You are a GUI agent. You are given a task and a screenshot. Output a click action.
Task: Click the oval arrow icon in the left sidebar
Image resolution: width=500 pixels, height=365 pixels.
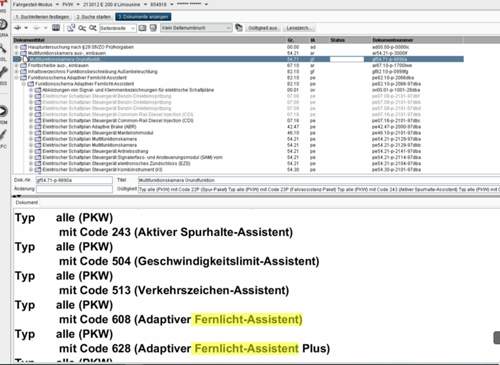coord(3,111)
